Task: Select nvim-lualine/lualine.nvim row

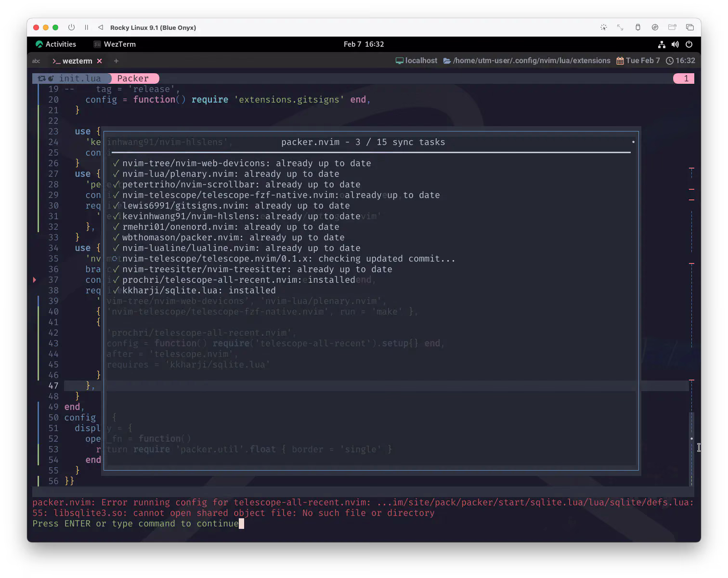Action: (x=236, y=248)
